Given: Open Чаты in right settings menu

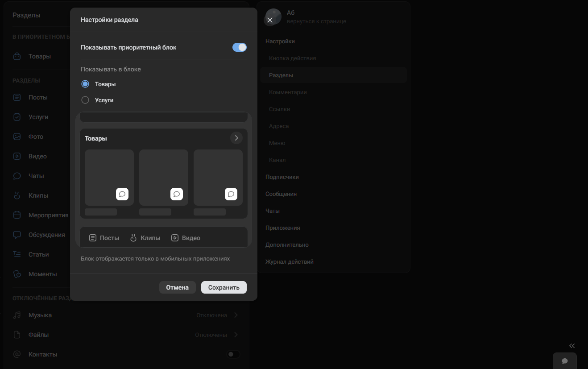Looking at the screenshot, I should (273, 211).
